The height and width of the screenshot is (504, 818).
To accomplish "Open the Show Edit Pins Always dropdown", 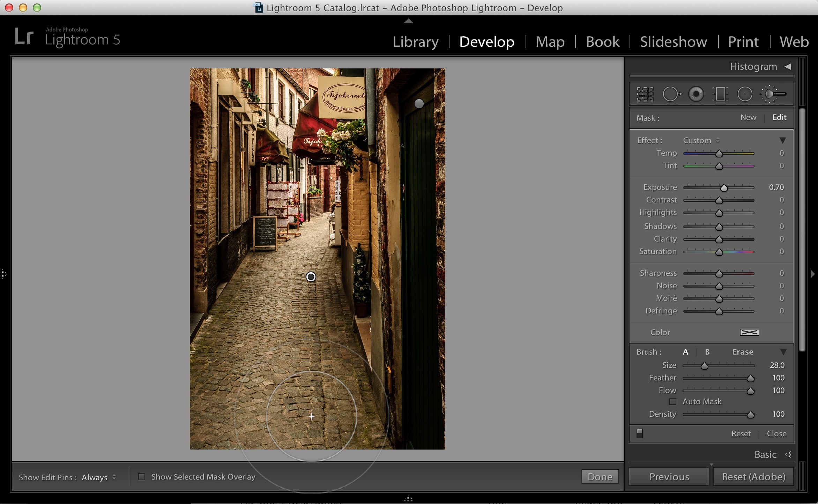I will (99, 477).
